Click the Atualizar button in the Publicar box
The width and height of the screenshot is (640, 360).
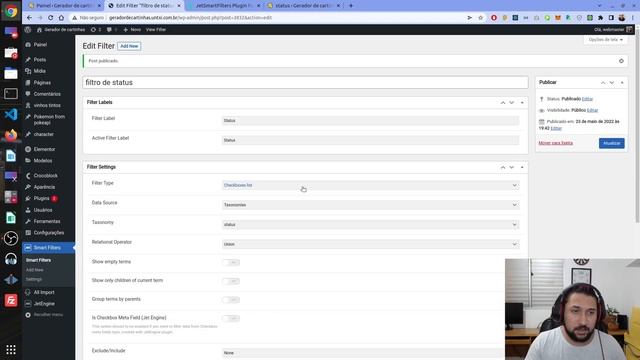point(611,143)
